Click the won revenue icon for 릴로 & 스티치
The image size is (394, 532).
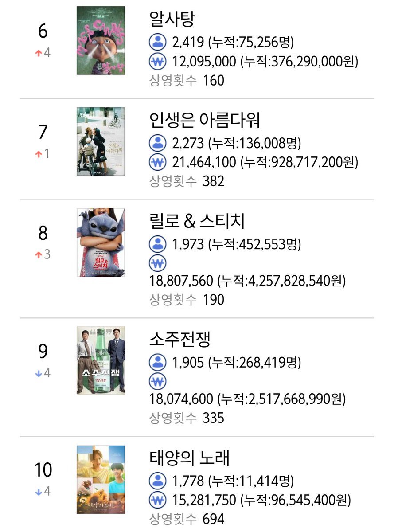click(157, 263)
